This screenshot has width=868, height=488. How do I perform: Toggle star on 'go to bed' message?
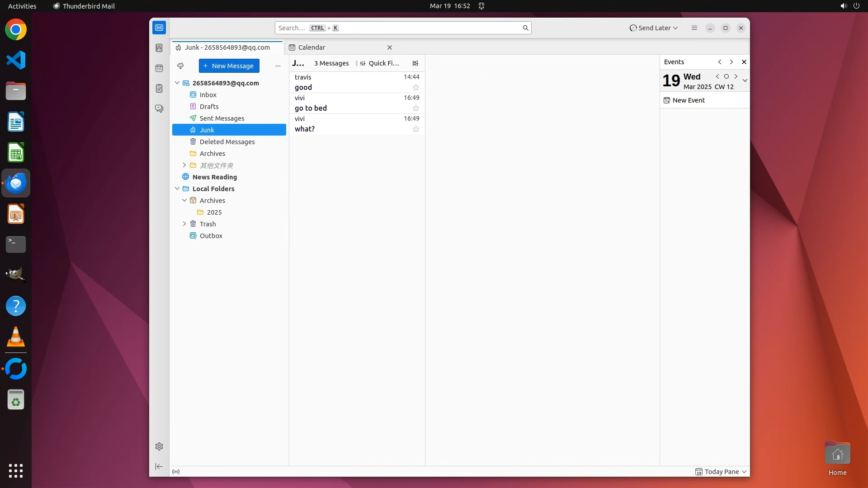pos(416,108)
